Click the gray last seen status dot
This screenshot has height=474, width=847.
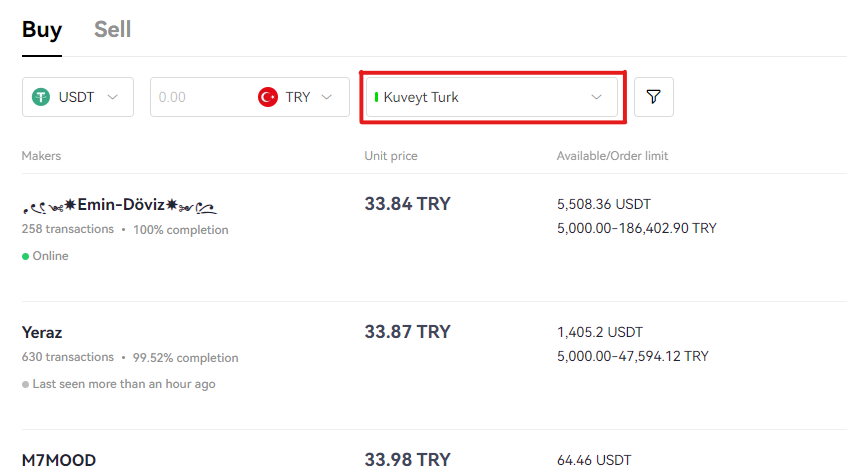pos(25,384)
